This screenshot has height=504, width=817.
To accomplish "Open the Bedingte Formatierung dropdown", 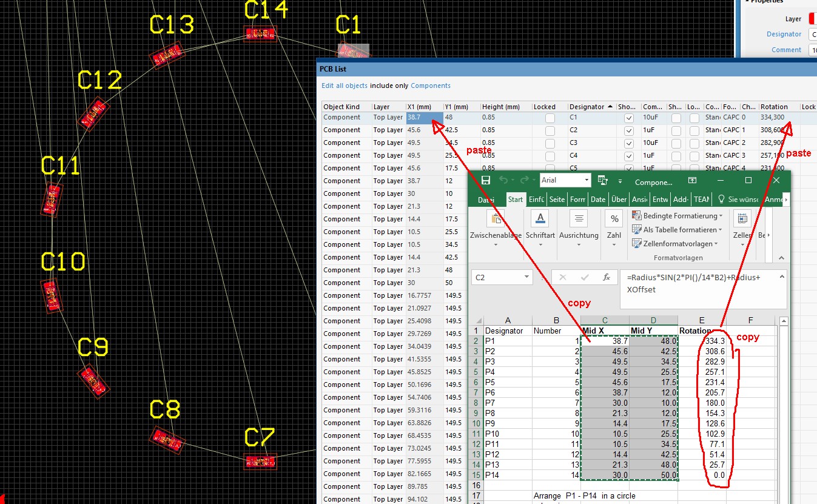I will click(x=677, y=216).
